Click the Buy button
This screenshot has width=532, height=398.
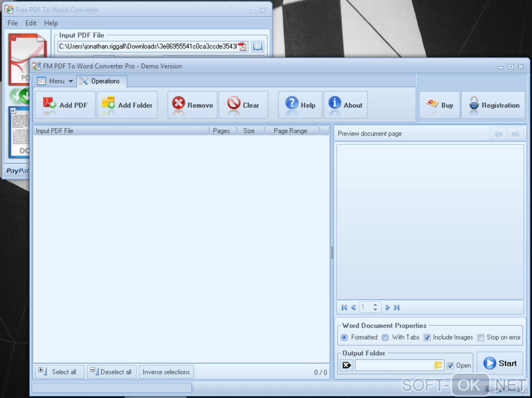440,105
